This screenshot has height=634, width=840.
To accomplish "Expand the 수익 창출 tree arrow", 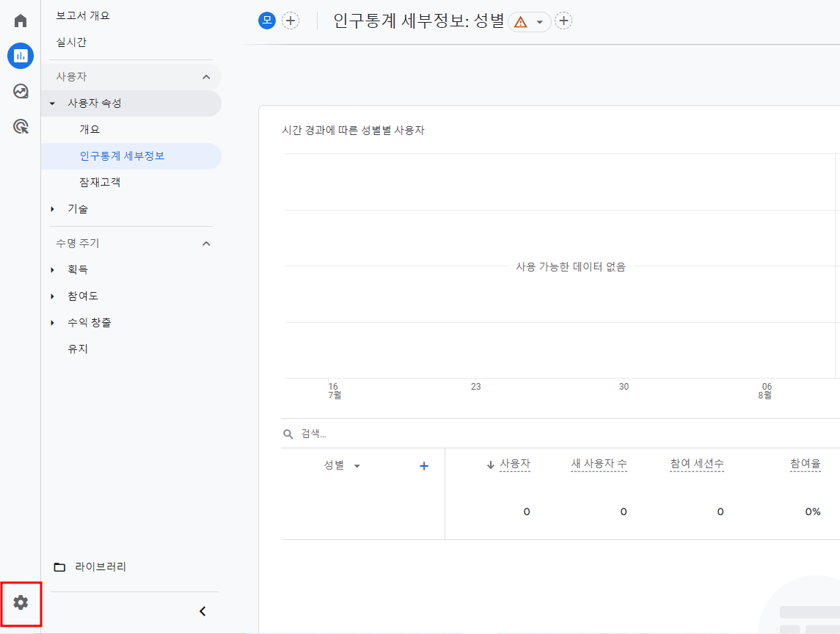I will pyautogui.click(x=53, y=323).
